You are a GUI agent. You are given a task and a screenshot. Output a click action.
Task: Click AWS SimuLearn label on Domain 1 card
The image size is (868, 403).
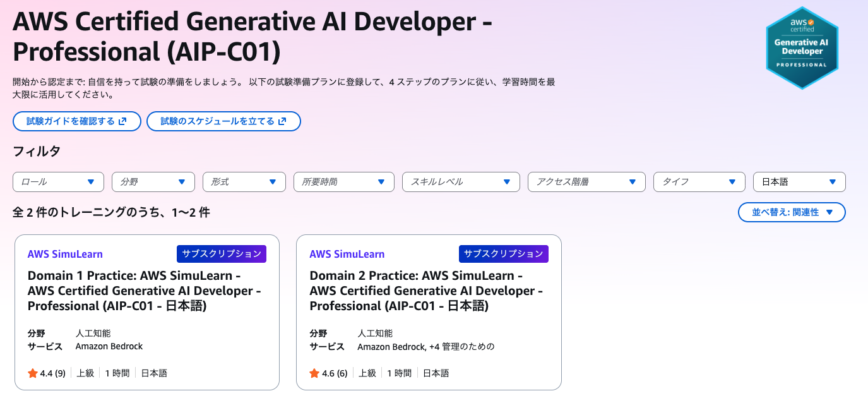click(x=65, y=254)
